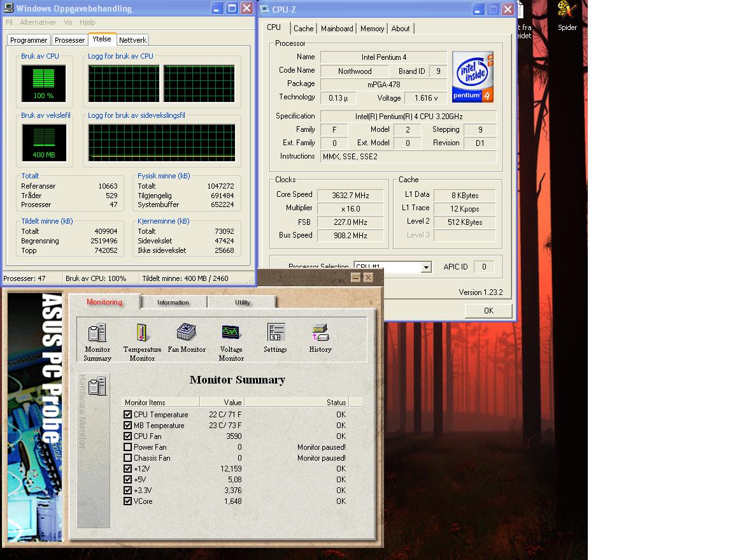The image size is (747, 560).
Task: Click the Core Speed 3632.7 MHz field
Action: tap(350, 196)
